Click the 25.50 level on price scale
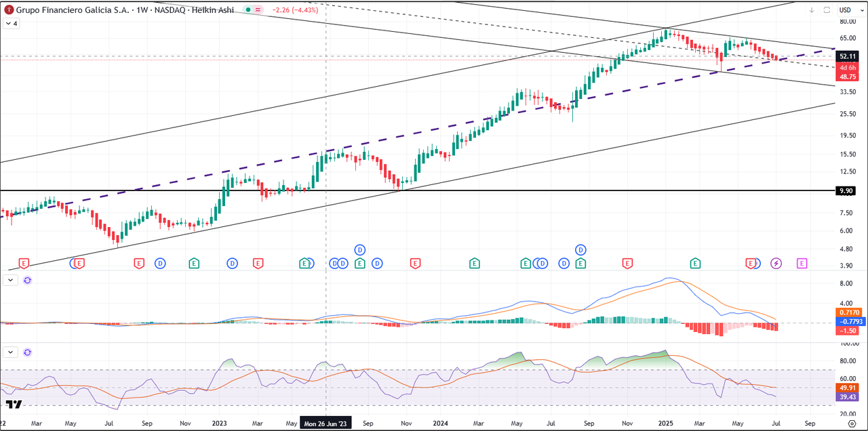The width and height of the screenshot is (868, 431). click(847, 114)
